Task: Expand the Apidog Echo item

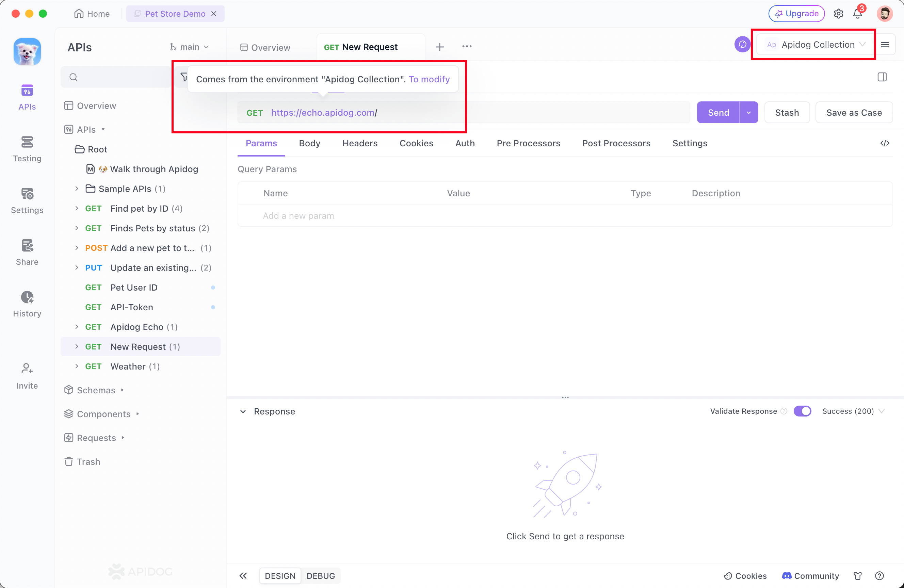Action: tap(77, 327)
